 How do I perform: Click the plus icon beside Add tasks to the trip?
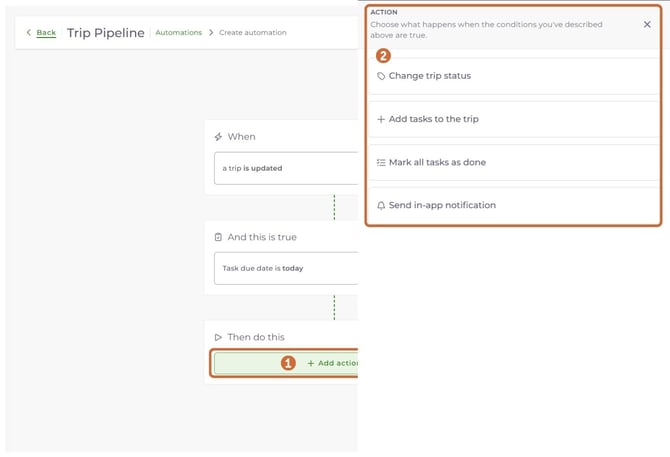pos(381,119)
